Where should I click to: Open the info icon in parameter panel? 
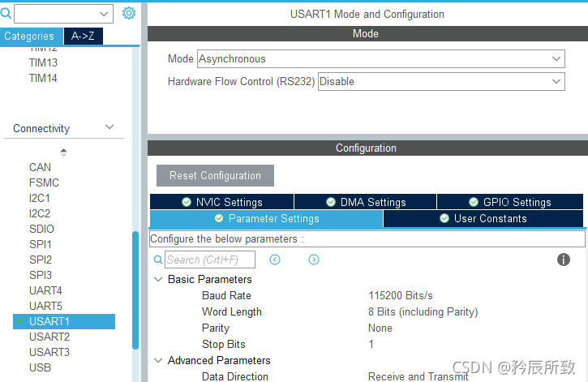563,260
